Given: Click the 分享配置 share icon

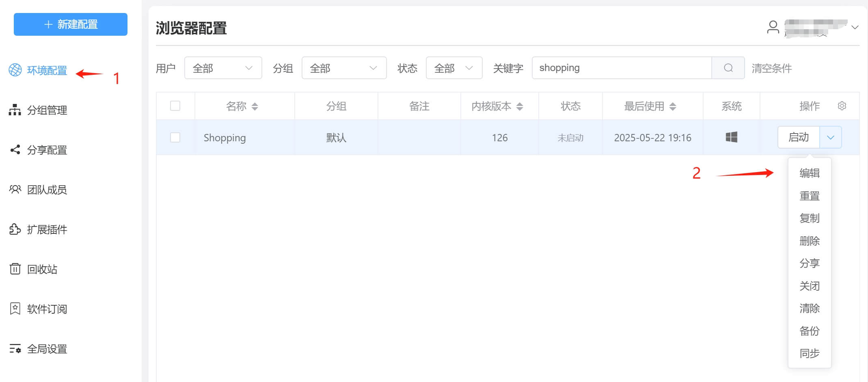Looking at the screenshot, I should [15, 150].
